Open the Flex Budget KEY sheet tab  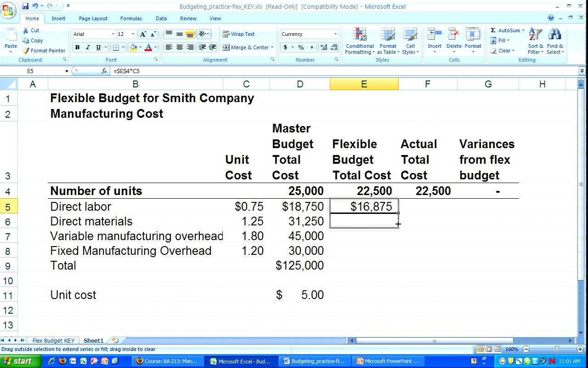(53, 341)
